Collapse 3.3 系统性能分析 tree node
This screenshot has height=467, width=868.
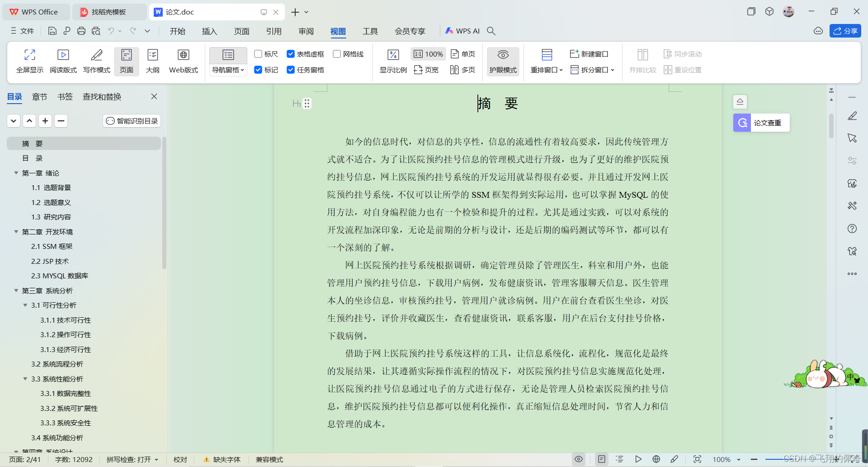pos(25,379)
